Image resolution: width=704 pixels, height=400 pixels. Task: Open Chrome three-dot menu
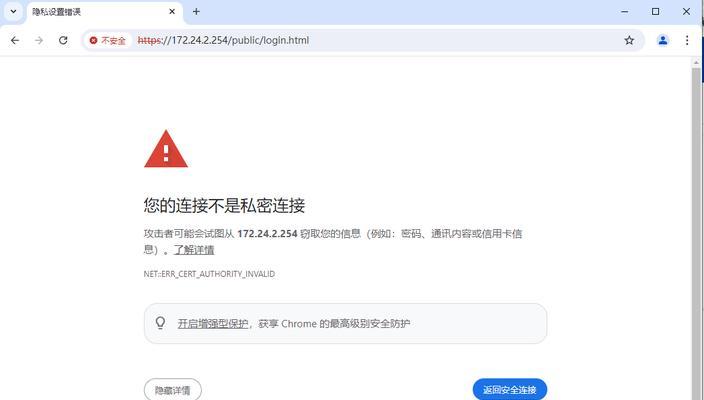click(x=687, y=40)
